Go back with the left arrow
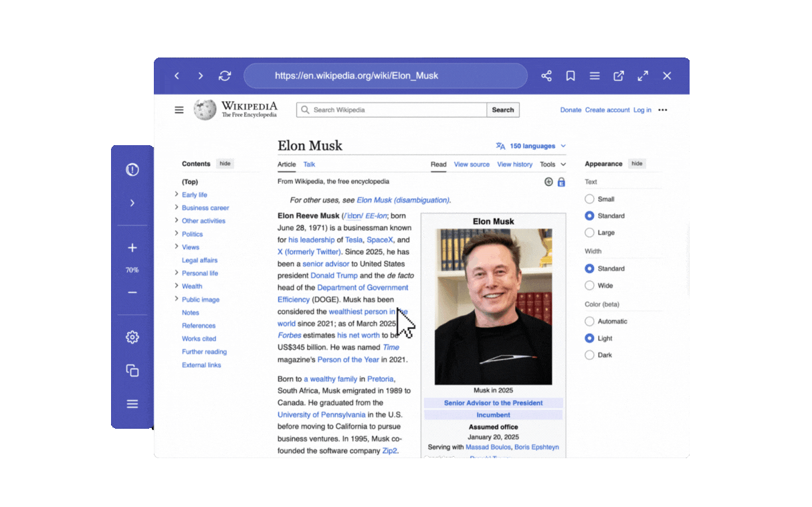The image size is (812, 507). [177, 76]
